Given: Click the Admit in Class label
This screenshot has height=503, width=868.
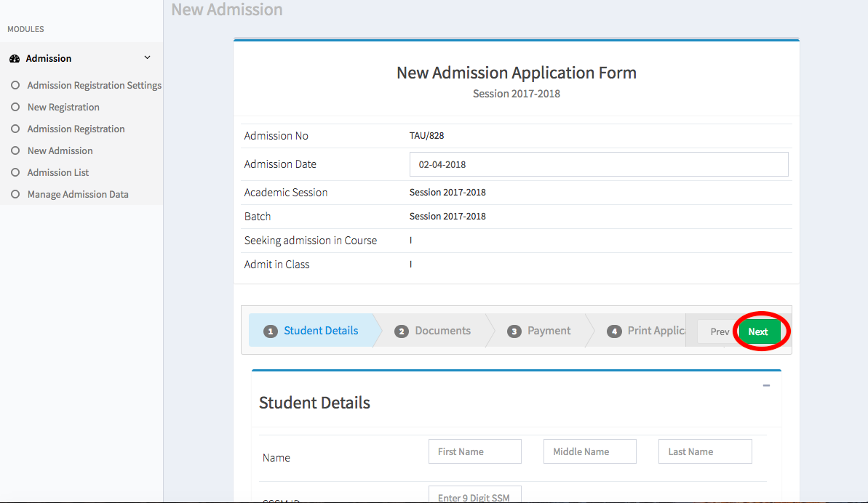Looking at the screenshot, I should click(276, 264).
